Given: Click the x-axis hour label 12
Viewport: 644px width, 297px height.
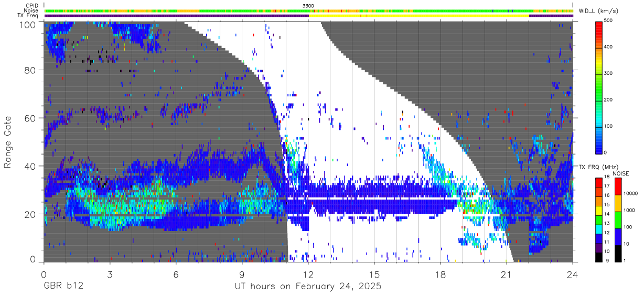Looking at the screenshot, I should pos(308,274).
